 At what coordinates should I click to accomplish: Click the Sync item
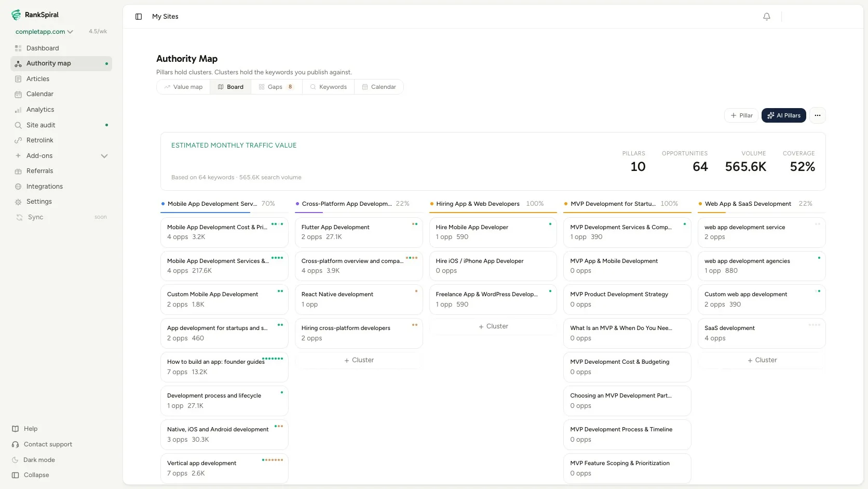61,217
